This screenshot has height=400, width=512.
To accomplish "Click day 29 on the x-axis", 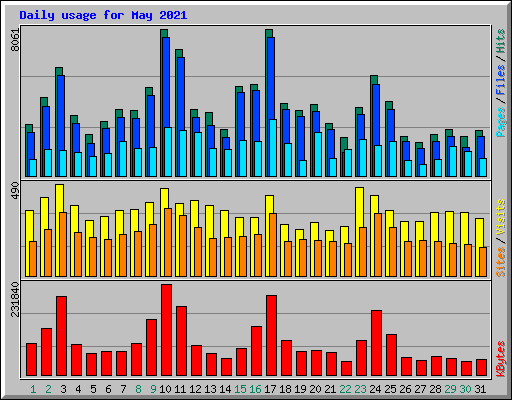I will (450, 389).
